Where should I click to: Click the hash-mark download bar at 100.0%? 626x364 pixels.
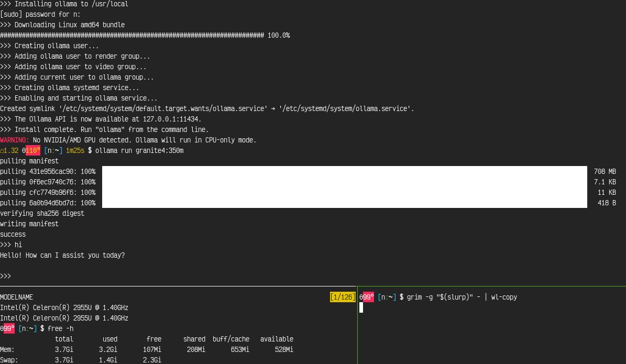point(132,36)
